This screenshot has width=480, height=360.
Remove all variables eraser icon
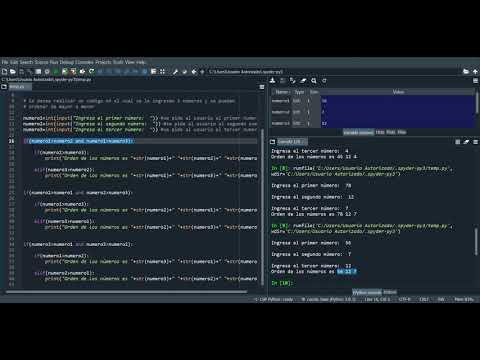point(303,81)
